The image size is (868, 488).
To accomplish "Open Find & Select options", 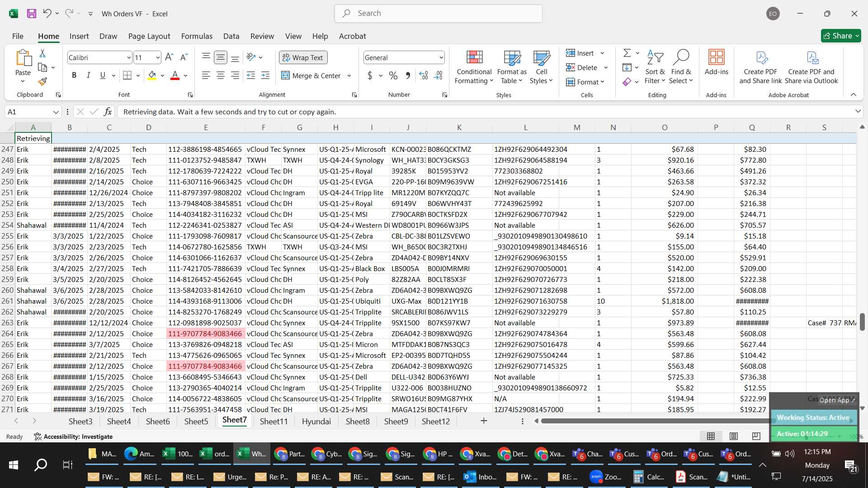I will (681, 67).
